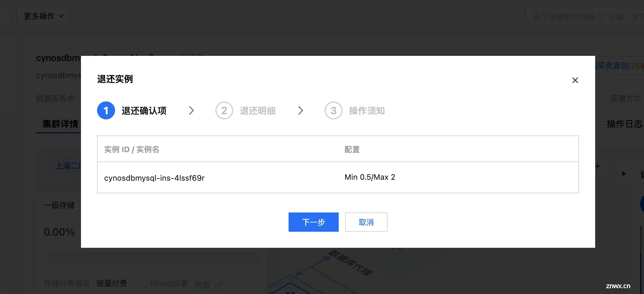The height and width of the screenshot is (294, 644).
Task: Click the 按量付费 billing mode value
Action: point(112,283)
